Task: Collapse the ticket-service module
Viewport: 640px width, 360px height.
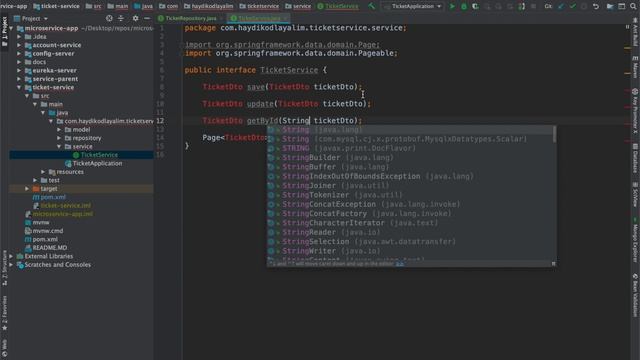Action: coord(19,87)
